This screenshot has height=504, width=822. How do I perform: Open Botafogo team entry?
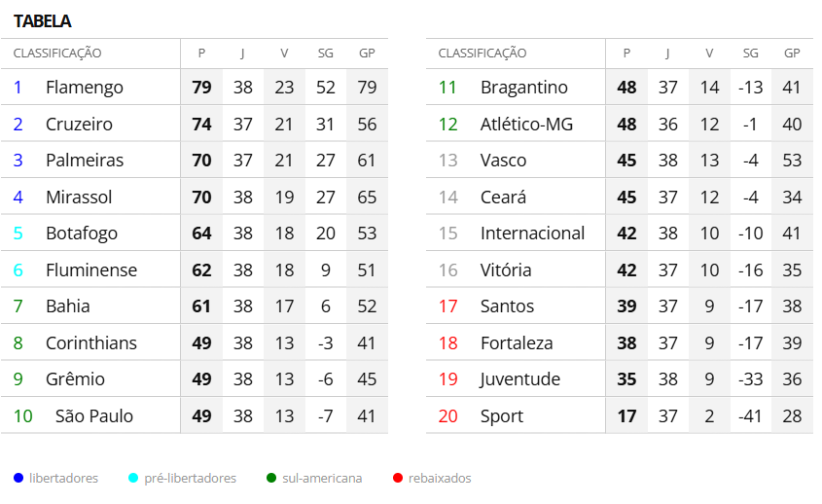[x=82, y=234]
